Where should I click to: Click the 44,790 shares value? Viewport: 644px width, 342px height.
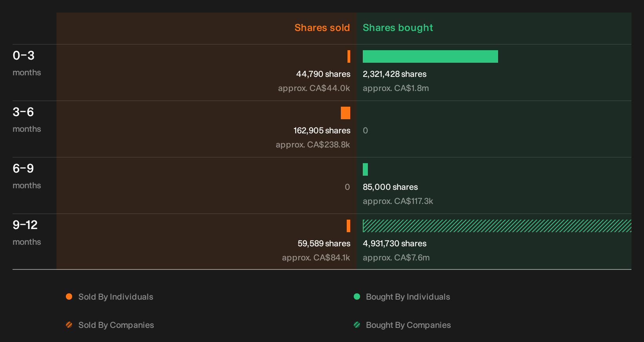click(x=323, y=74)
